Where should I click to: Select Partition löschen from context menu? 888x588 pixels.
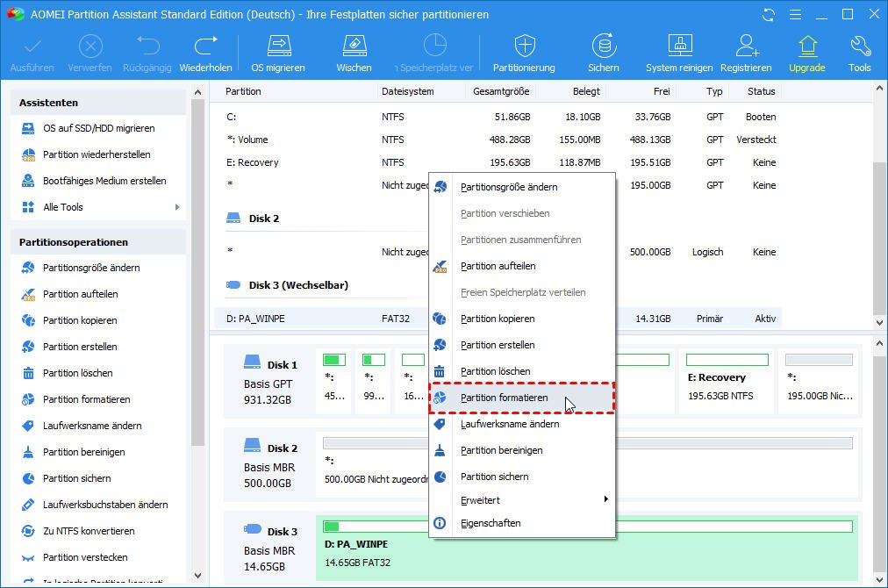click(495, 371)
